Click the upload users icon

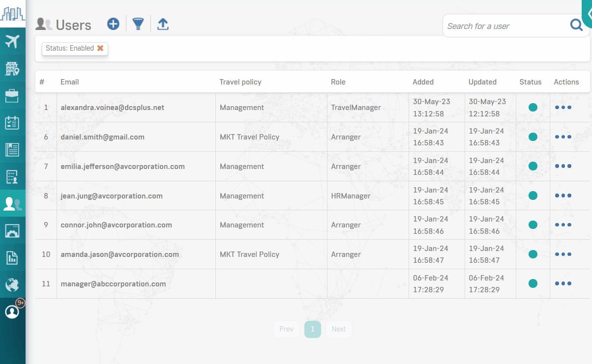click(163, 24)
